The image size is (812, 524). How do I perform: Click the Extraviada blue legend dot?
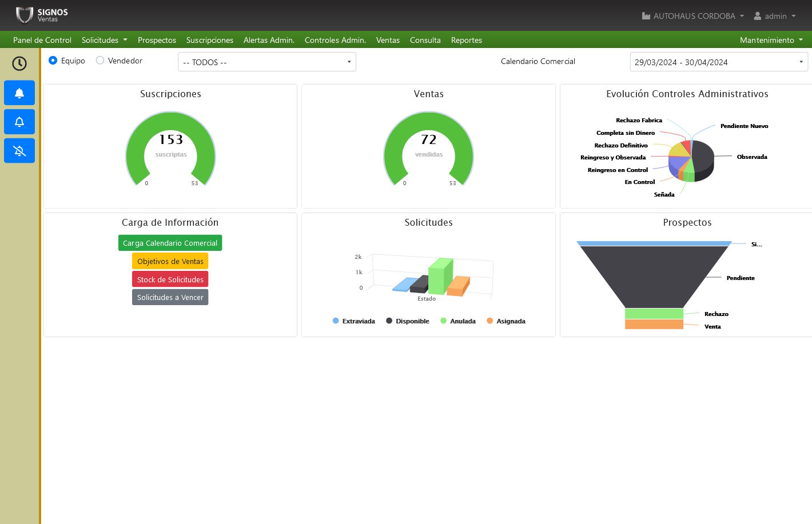[x=336, y=321]
